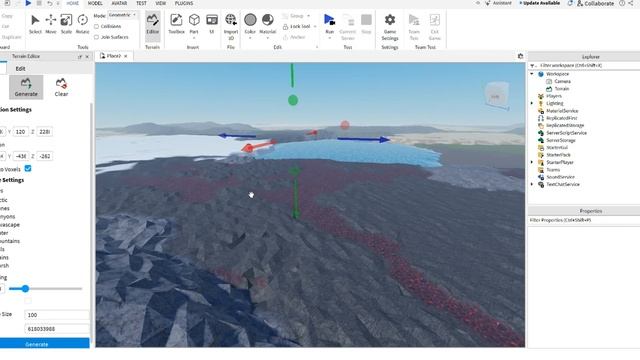Open the Explorer filter options dropdown
Viewport: 640px width, 360px height.
pos(533,65)
